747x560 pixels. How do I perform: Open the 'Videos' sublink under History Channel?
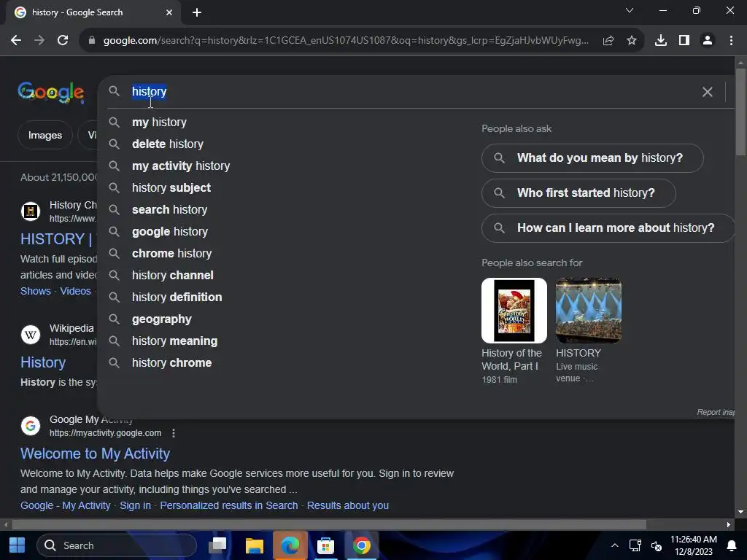75,291
